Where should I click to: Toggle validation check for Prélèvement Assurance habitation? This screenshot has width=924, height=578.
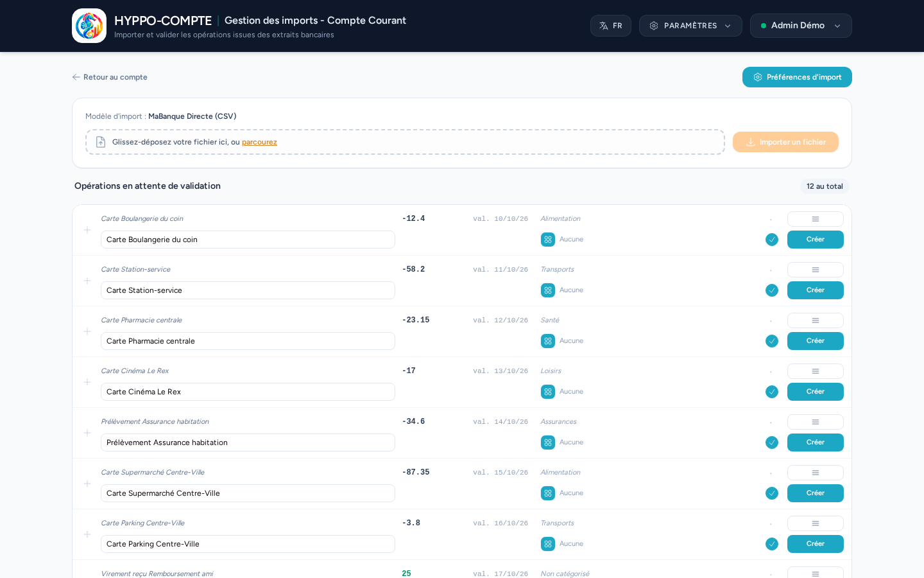772,442
